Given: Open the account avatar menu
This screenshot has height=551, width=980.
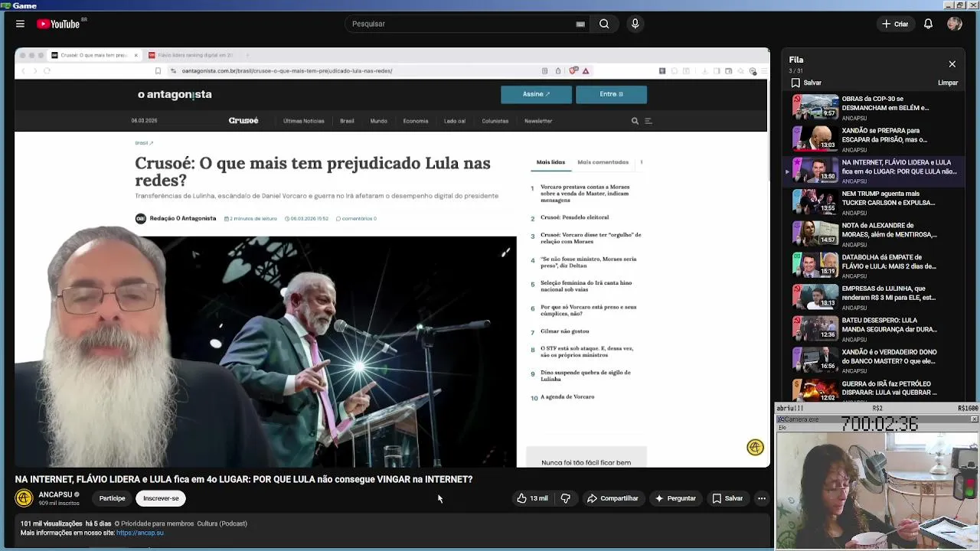Looking at the screenshot, I should click(954, 24).
